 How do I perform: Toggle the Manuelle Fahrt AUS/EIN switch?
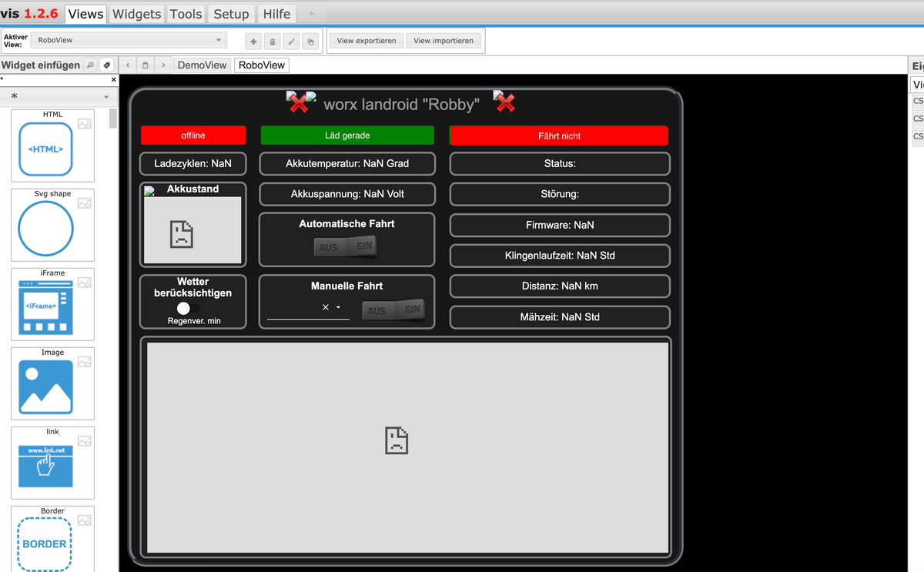pos(393,310)
